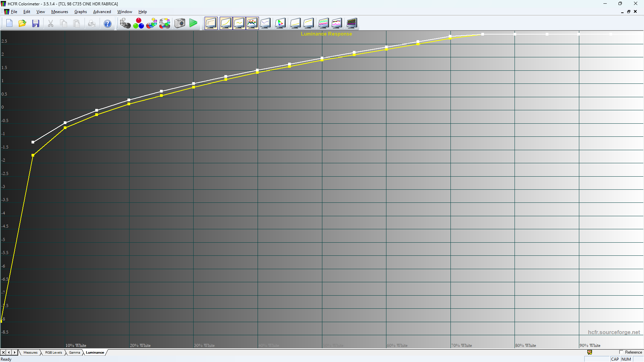This screenshot has height=362, width=644.
Task: Open the saturation shift graph icon
Action: (x=309, y=23)
